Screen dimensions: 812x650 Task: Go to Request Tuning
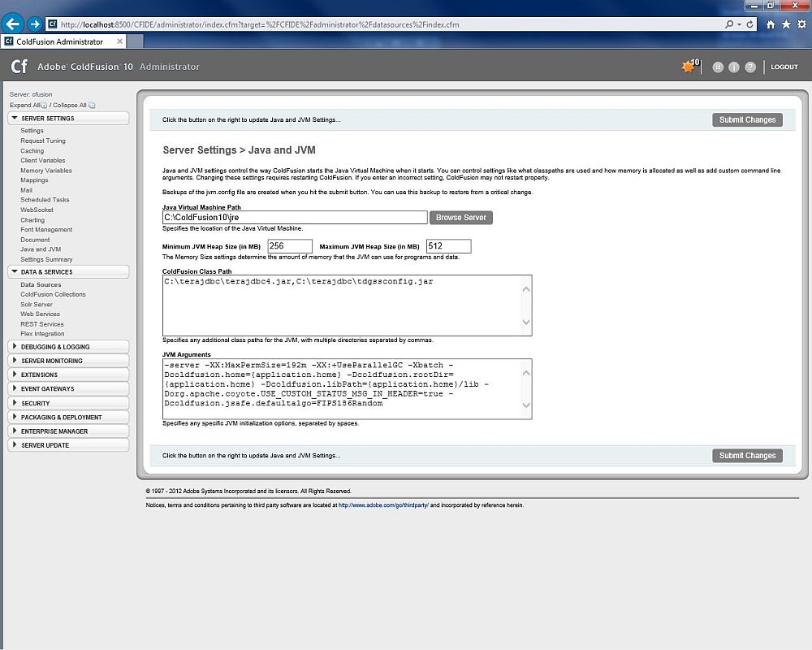pos(43,141)
